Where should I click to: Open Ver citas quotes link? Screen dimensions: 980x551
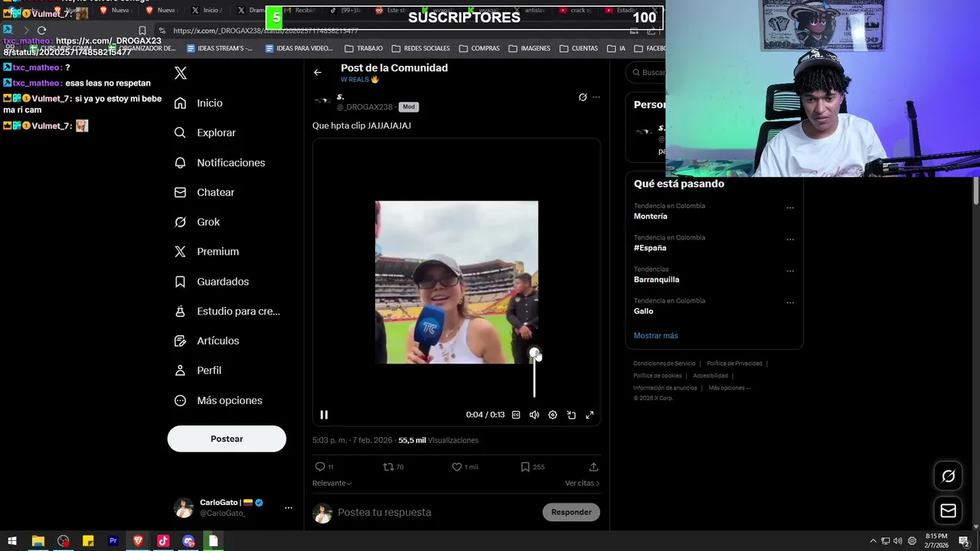[x=583, y=484]
